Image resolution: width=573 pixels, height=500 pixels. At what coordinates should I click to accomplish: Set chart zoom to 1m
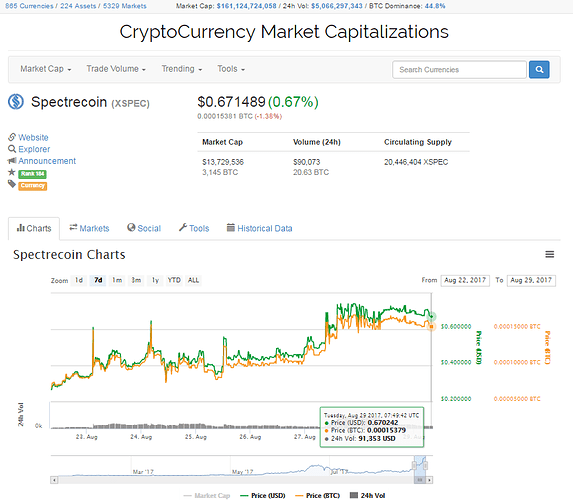coord(117,280)
